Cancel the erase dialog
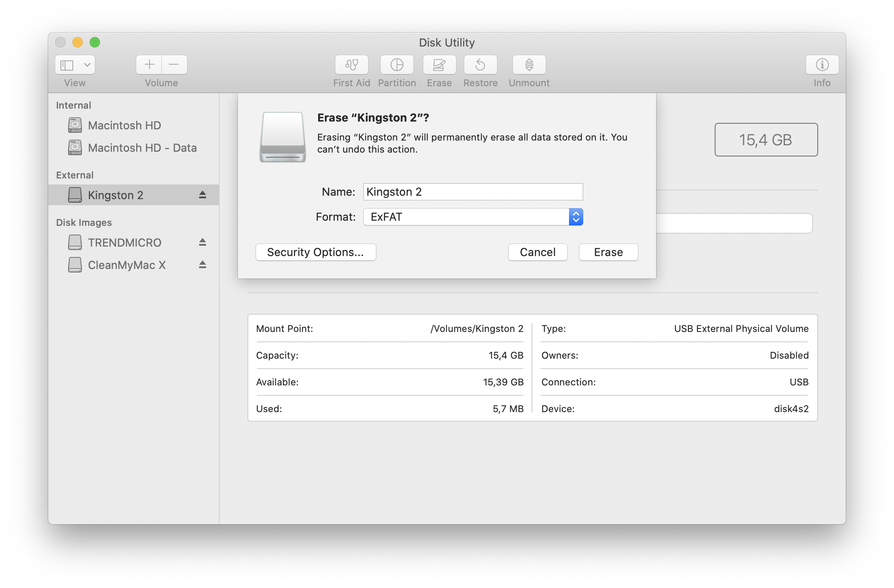 click(538, 252)
